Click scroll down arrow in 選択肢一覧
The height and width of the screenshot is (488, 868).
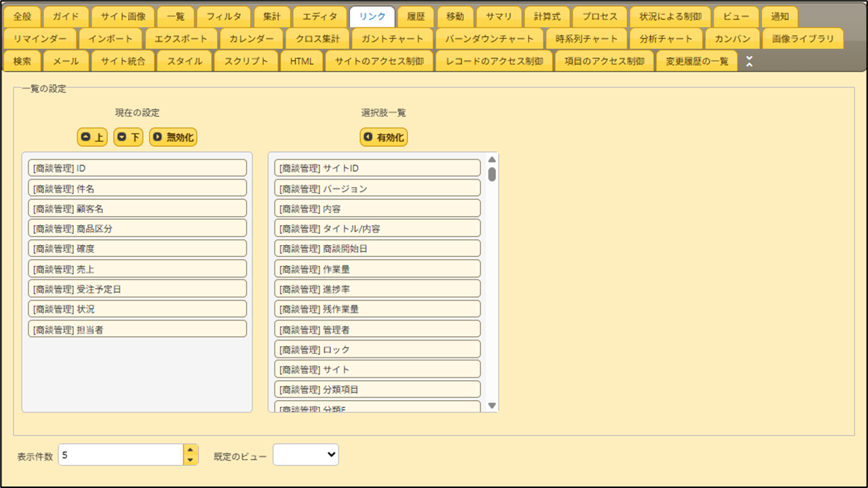(x=491, y=405)
